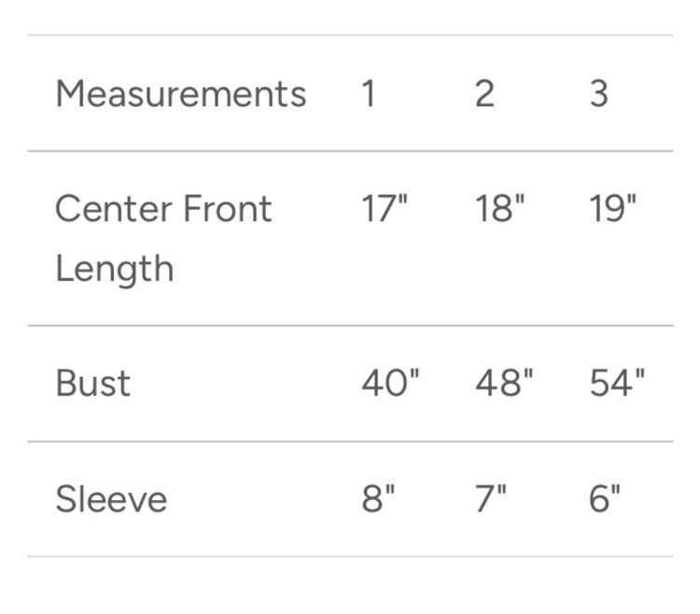This screenshot has width=700, height=614.
Task: Select the size 2 column header
Action: [x=484, y=94]
